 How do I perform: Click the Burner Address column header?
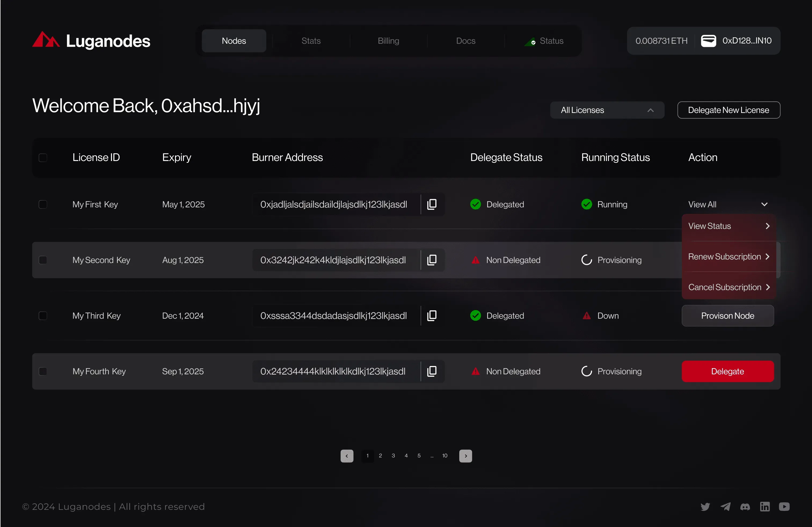click(287, 157)
